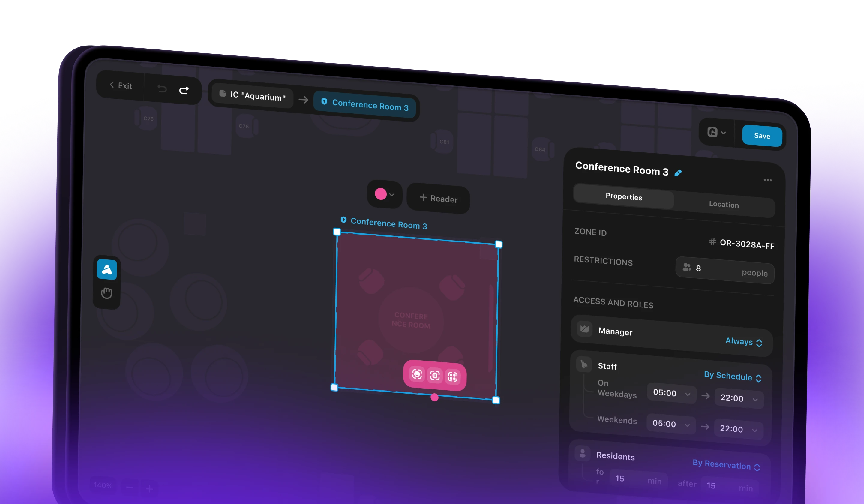Switch to the Properties tab
The width and height of the screenshot is (864, 504).
tap(624, 197)
